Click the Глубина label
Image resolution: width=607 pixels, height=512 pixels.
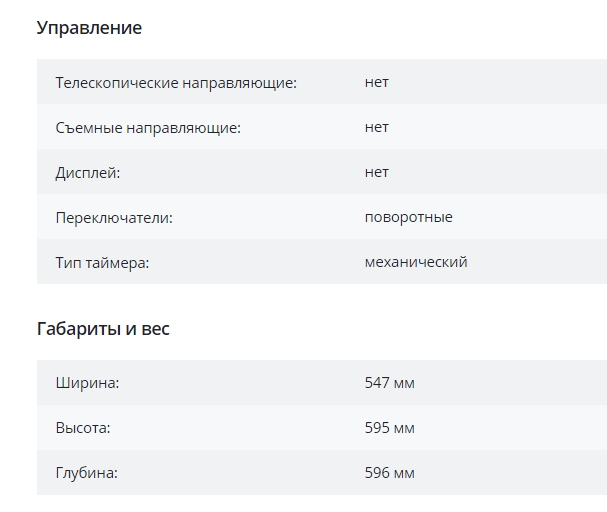coord(87,473)
